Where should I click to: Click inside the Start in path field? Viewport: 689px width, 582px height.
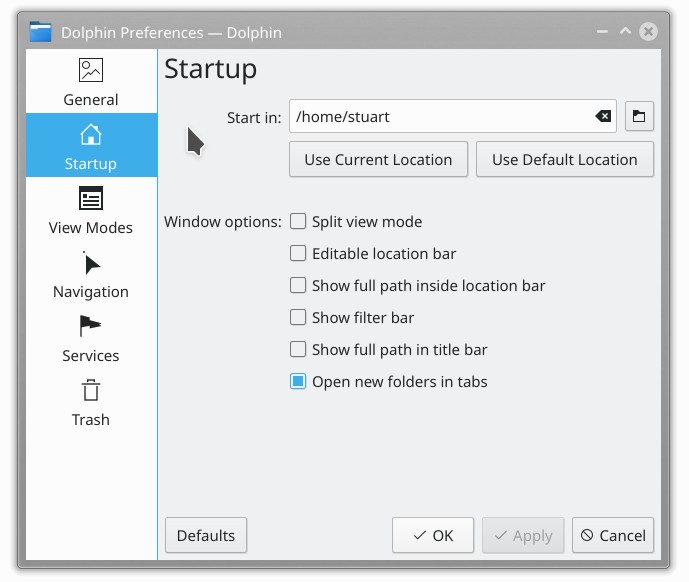point(440,117)
